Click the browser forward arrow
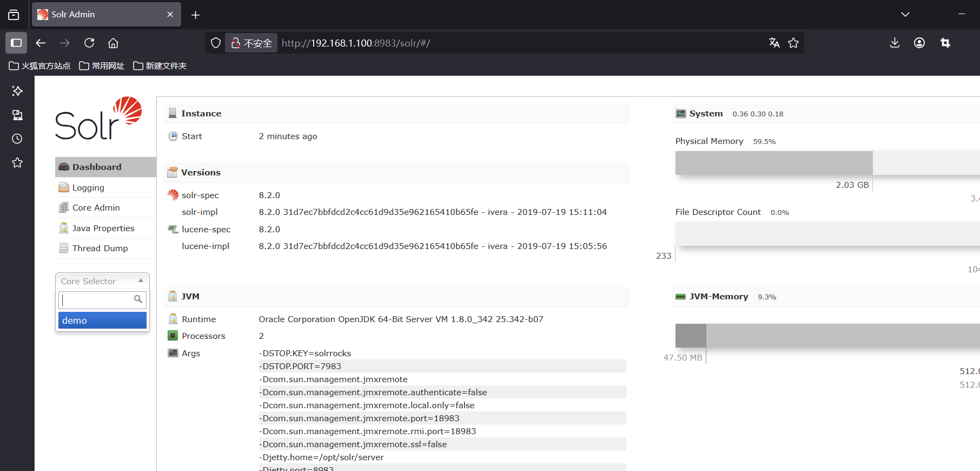Image resolution: width=980 pixels, height=471 pixels. point(65,43)
